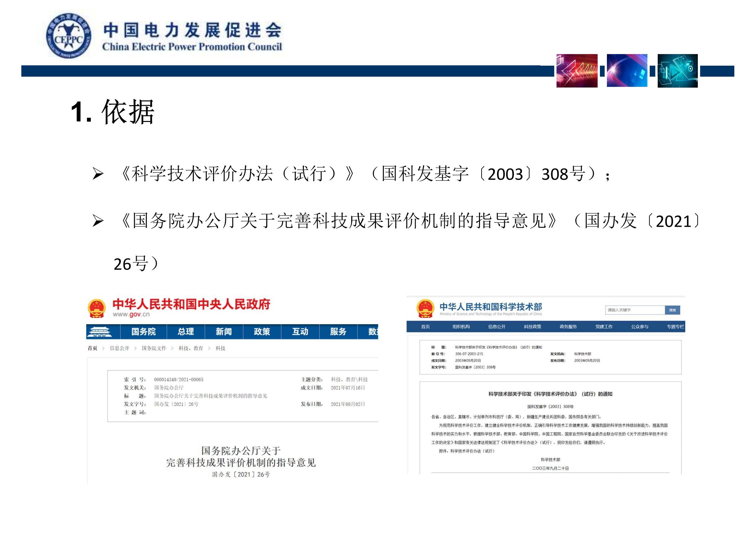Open the 政策 tab on gov.cn navbar
756x535 pixels.
262,332
